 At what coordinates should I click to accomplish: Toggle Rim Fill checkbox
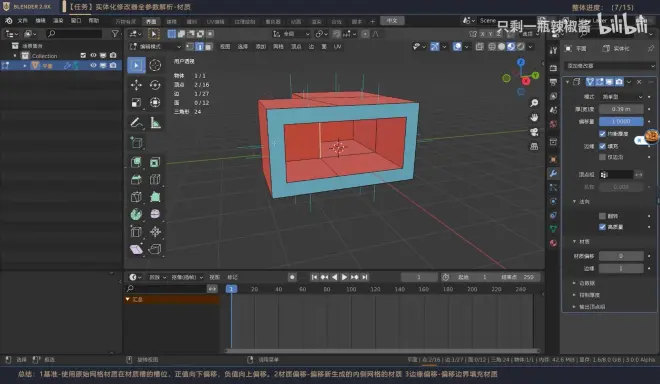(x=602, y=146)
